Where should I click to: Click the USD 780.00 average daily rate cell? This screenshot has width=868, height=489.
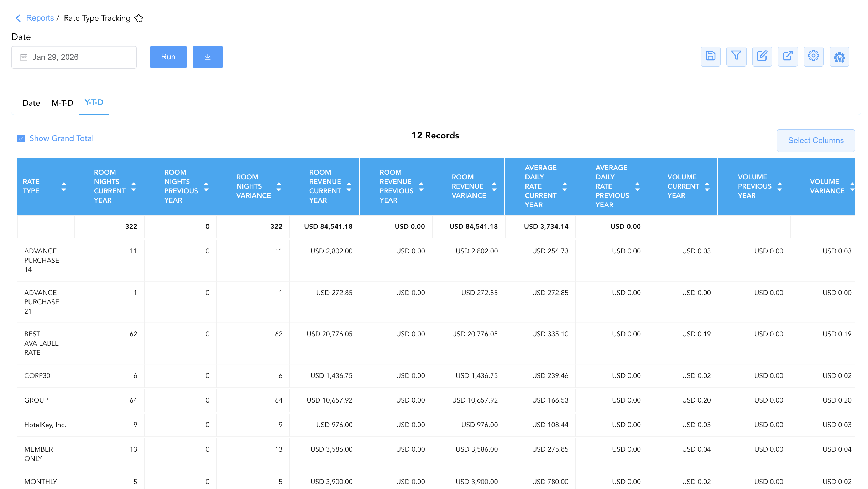(550, 482)
